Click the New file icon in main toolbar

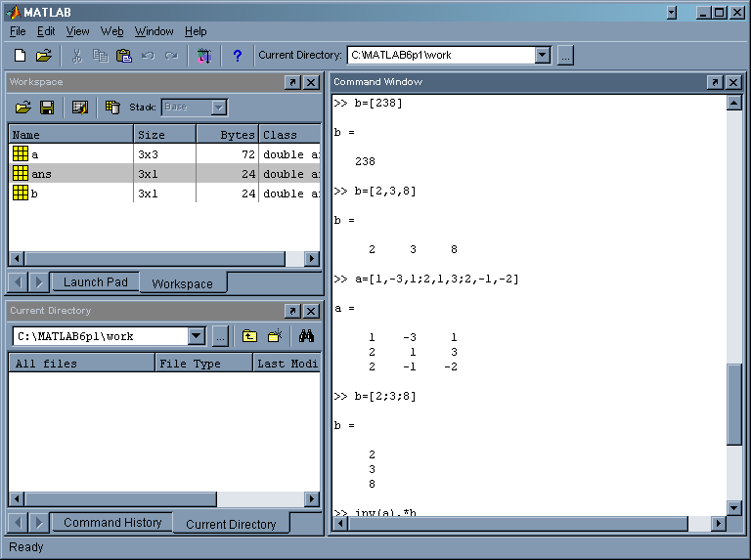click(x=21, y=56)
